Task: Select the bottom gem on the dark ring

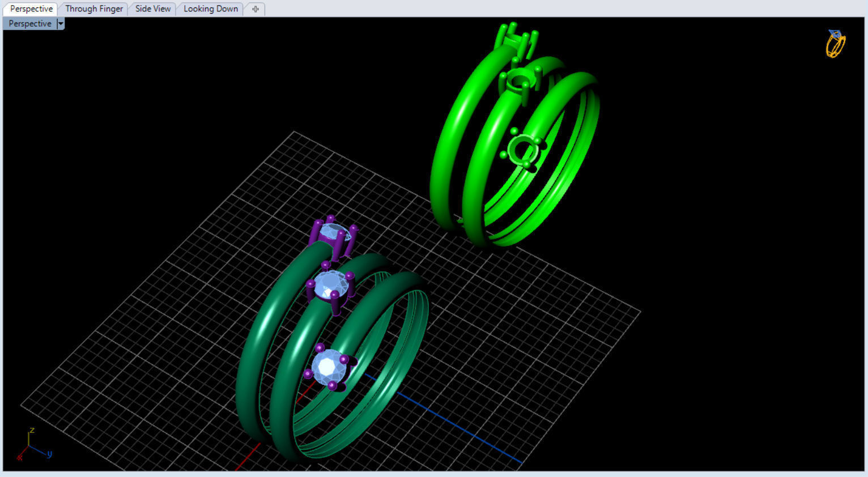Action: [329, 367]
